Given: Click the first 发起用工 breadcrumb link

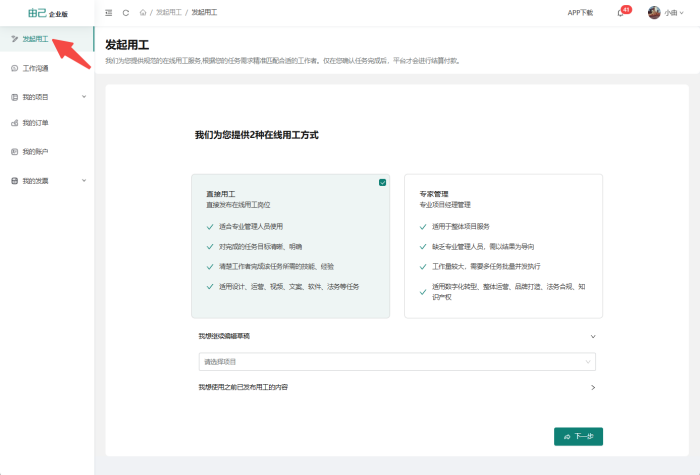Looking at the screenshot, I should pos(169,12).
